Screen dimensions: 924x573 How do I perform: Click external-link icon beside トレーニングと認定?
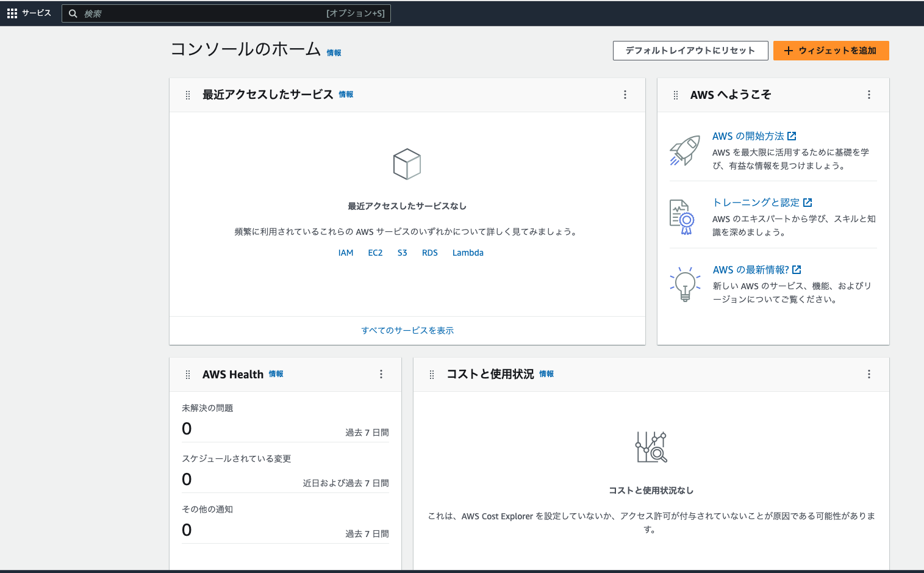[x=808, y=203]
